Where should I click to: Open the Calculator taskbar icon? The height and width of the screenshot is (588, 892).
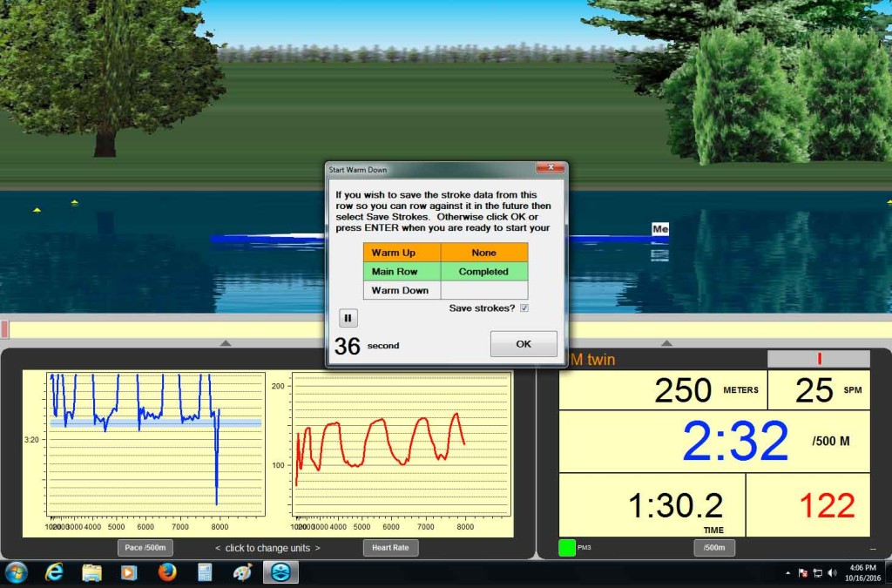[x=205, y=572]
